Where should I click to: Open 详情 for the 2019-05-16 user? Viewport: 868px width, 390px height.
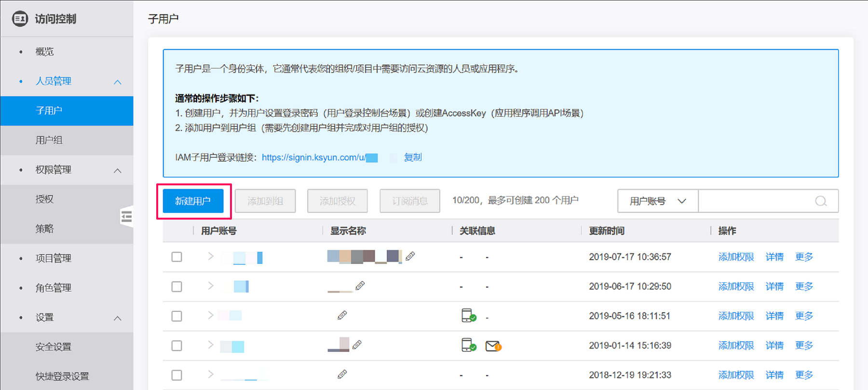click(x=774, y=316)
